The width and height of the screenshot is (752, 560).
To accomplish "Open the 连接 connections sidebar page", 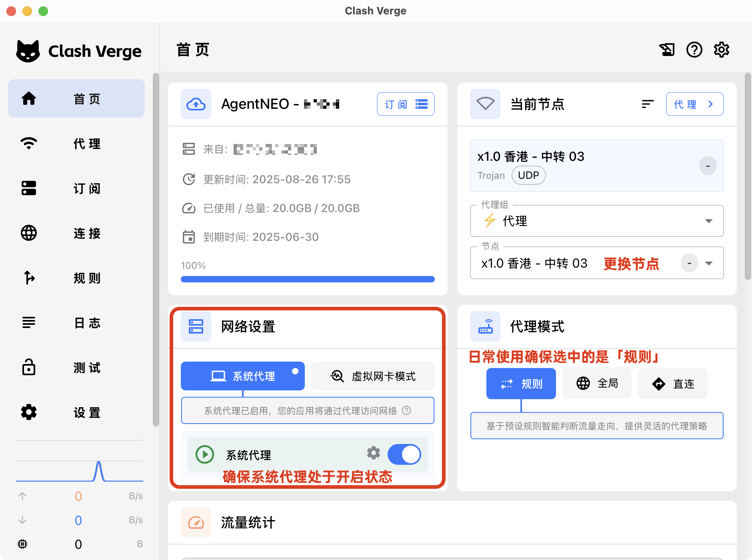I will pyautogui.click(x=76, y=233).
